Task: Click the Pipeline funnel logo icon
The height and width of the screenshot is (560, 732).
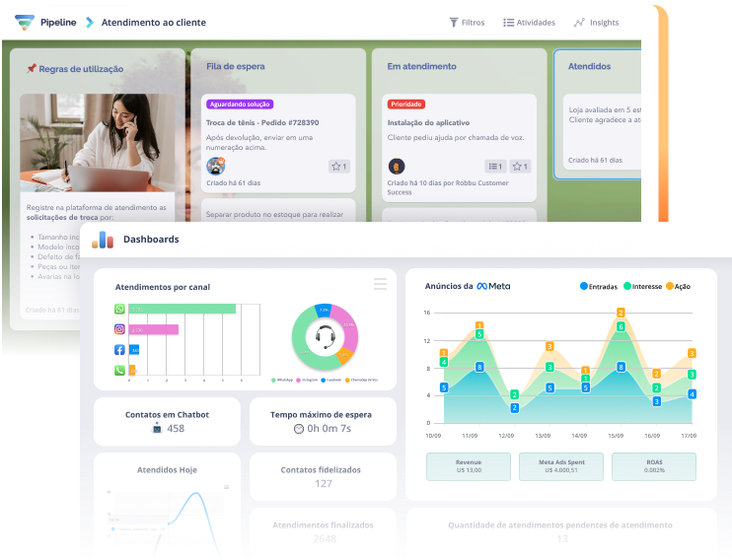Action: click(x=25, y=22)
